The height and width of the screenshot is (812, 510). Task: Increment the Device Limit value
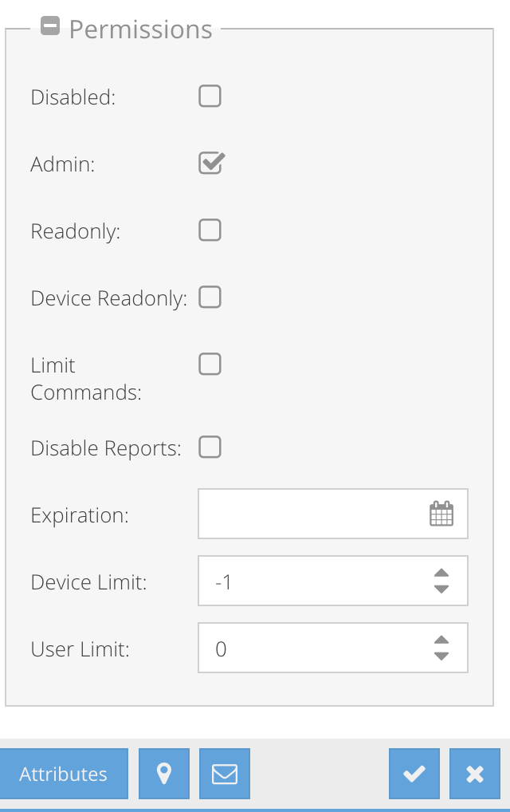(441, 574)
